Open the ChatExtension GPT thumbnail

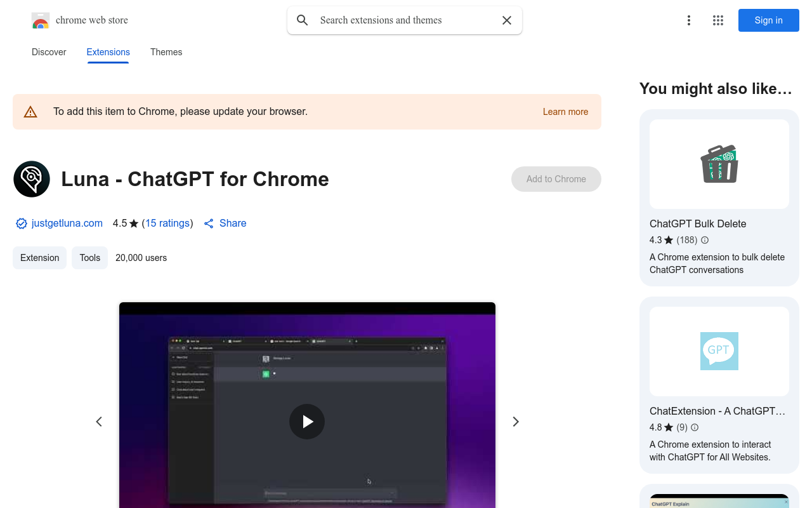point(719,351)
